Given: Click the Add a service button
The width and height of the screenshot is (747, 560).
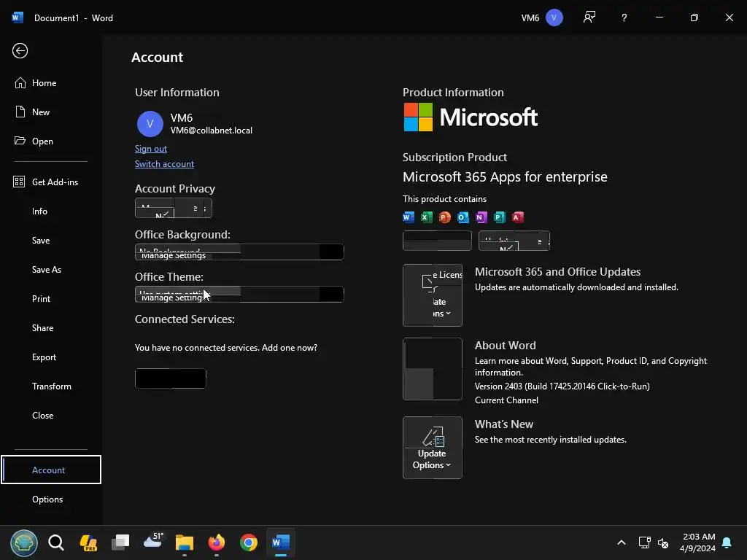Looking at the screenshot, I should tap(171, 378).
